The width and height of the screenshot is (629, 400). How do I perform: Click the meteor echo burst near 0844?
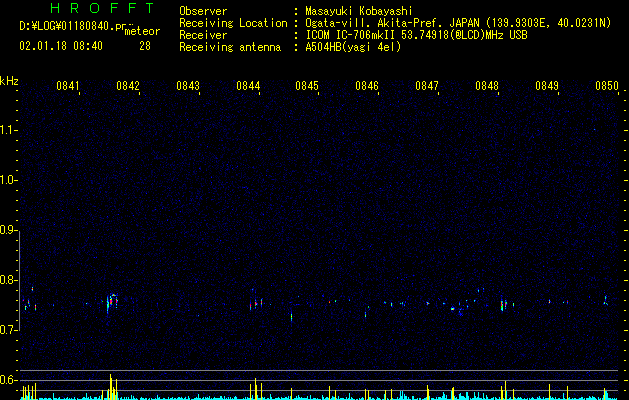256,303
